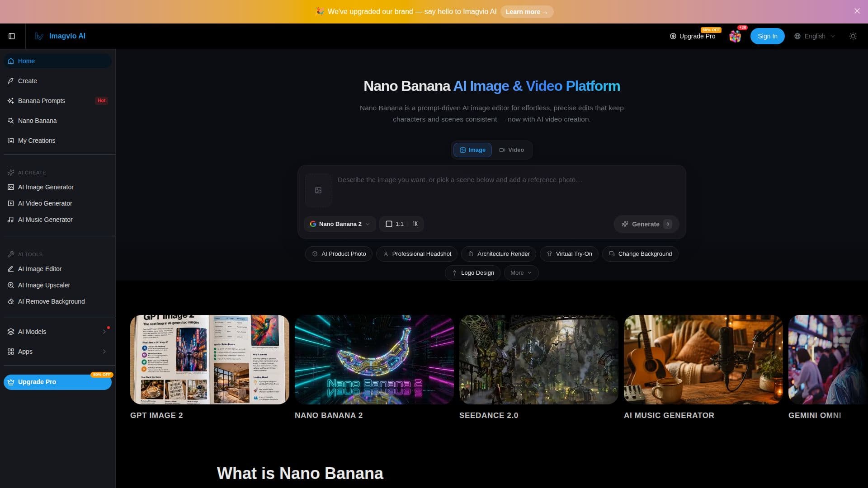Expand AI Models submenu
Viewport: 868px width, 488px height.
(x=57, y=332)
